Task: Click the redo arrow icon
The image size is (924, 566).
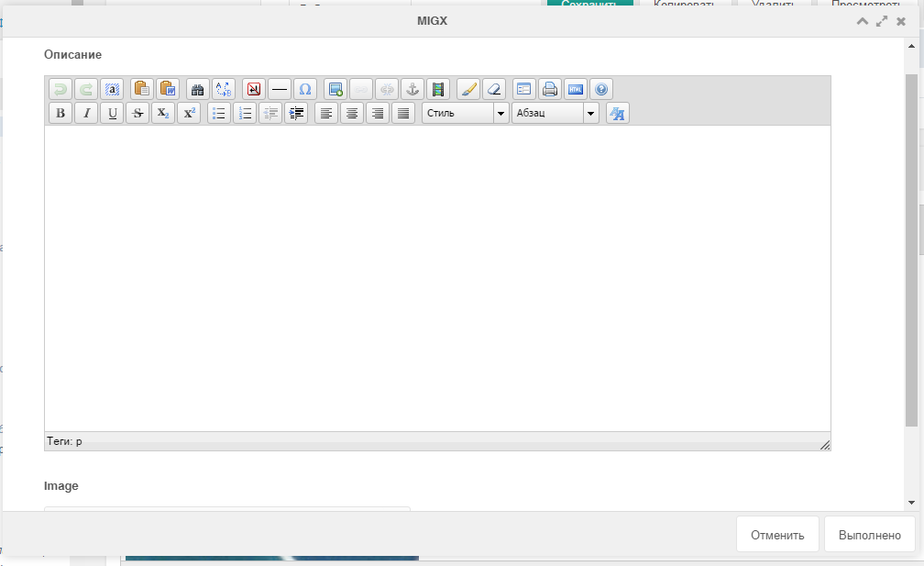Action: 86,89
